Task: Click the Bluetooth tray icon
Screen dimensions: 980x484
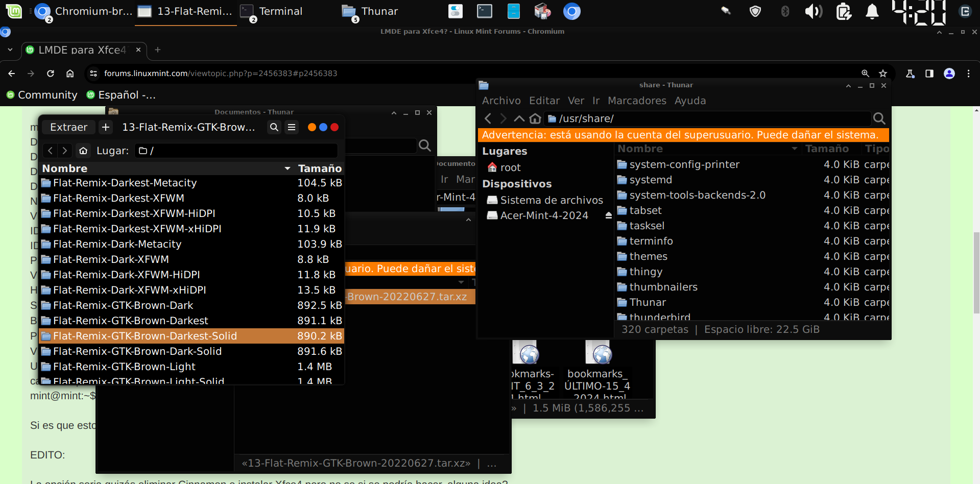Action: pos(785,11)
